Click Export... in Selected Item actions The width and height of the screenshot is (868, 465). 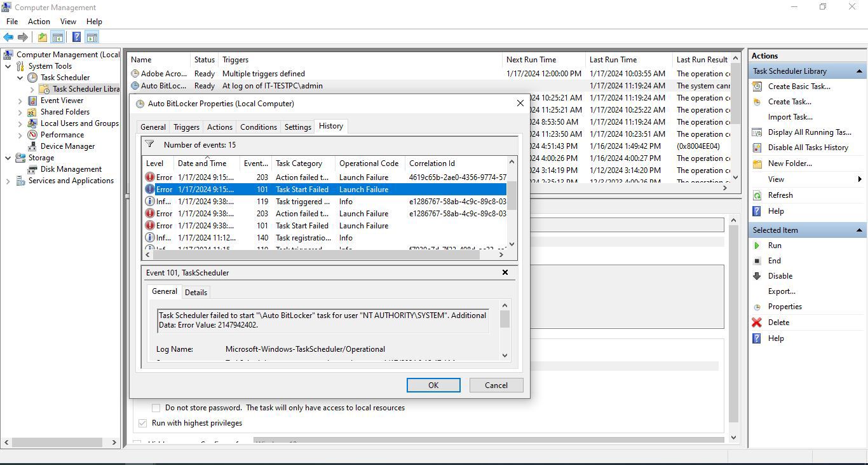tap(782, 291)
